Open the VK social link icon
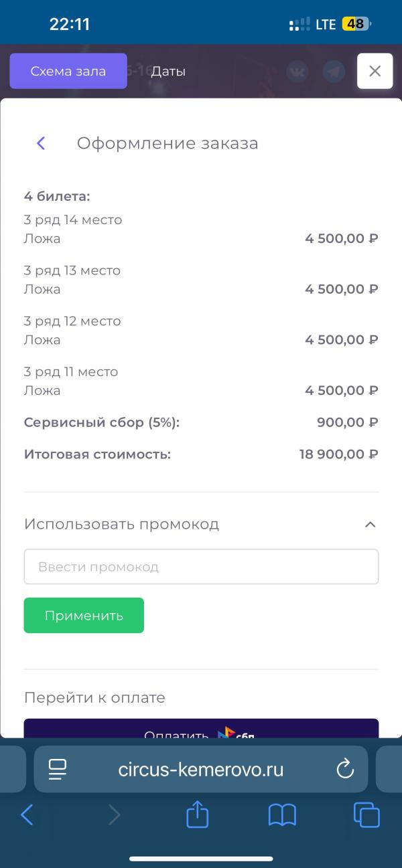 297,71
